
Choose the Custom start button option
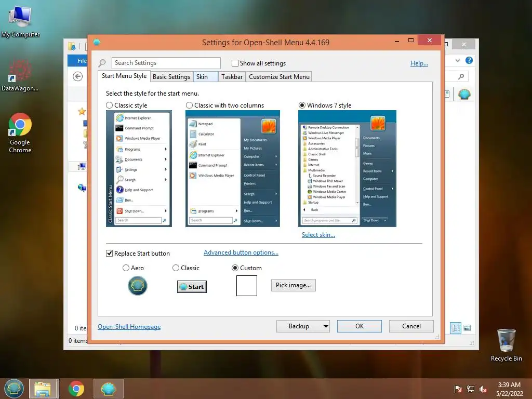[x=235, y=268]
